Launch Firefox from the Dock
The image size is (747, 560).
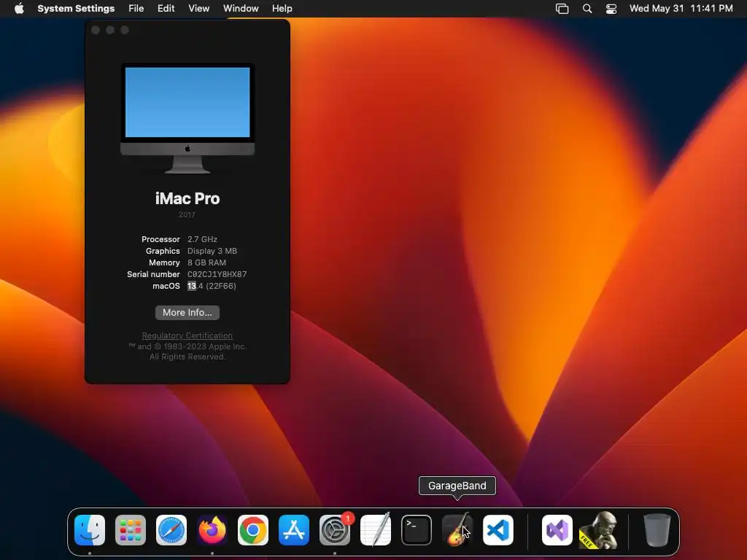click(212, 530)
